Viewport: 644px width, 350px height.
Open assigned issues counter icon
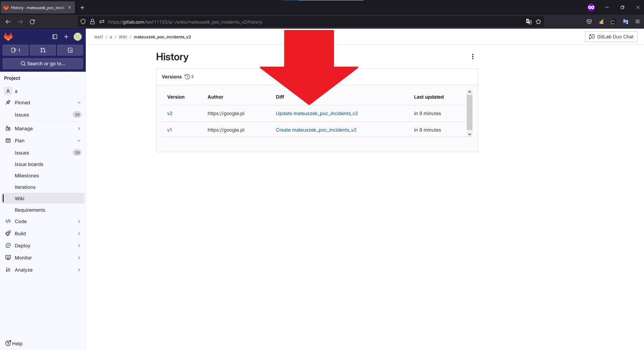[x=15, y=50]
